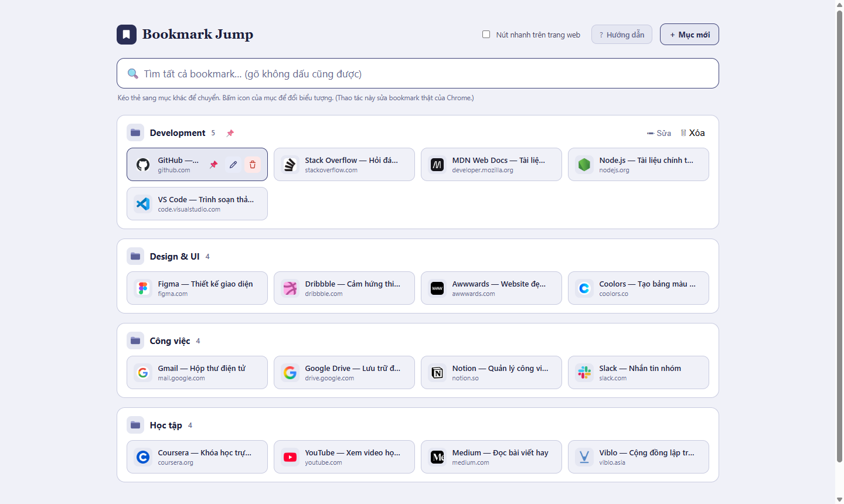Open the Node.js bookmark card

coord(638,165)
